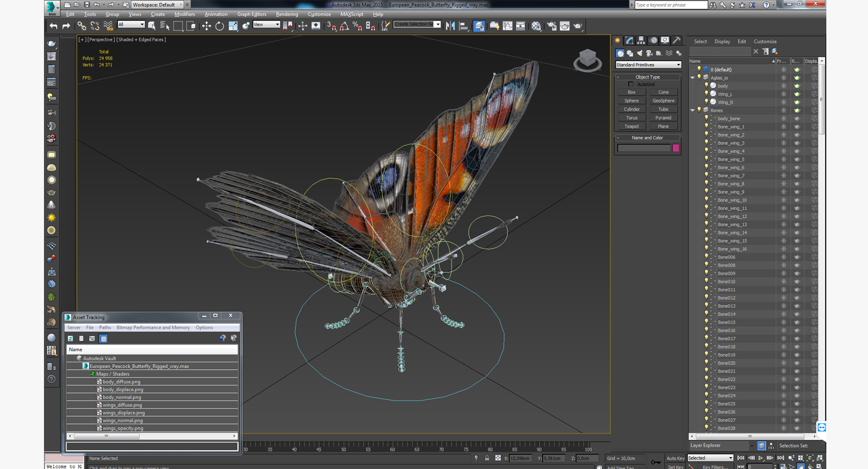Click table view icon in Asset Tracking
The width and height of the screenshot is (868, 469).
pos(103,338)
